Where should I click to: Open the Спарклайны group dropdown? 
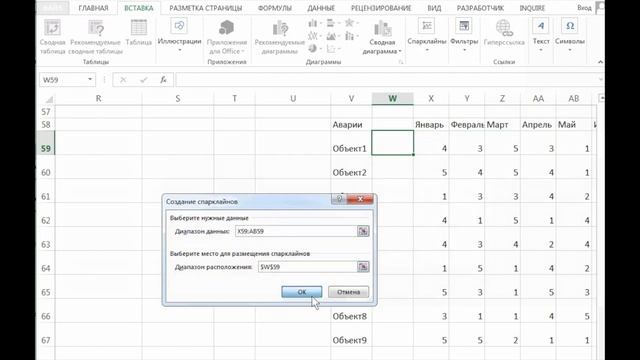point(427,36)
